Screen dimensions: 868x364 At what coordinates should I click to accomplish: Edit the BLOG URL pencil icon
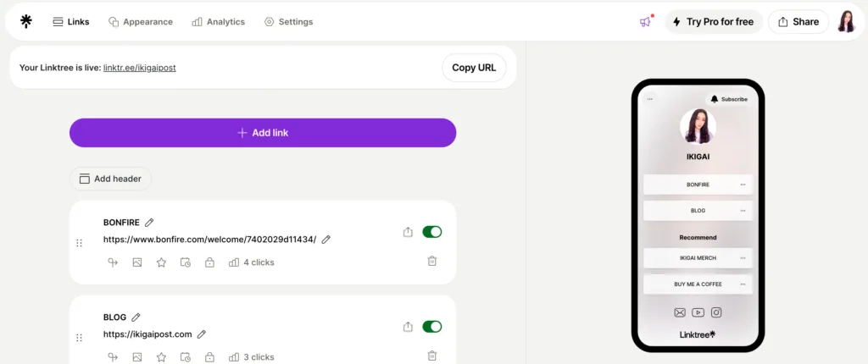pyautogui.click(x=202, y=334)
